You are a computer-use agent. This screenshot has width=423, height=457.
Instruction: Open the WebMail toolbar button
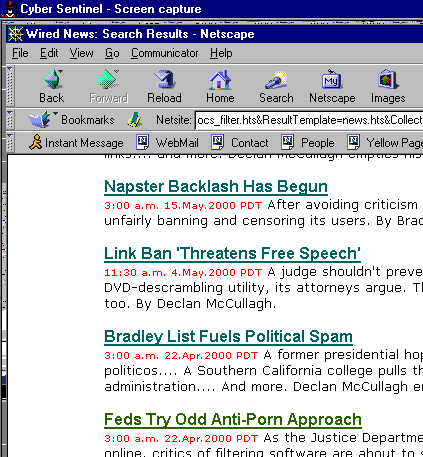tap(167, 143)
